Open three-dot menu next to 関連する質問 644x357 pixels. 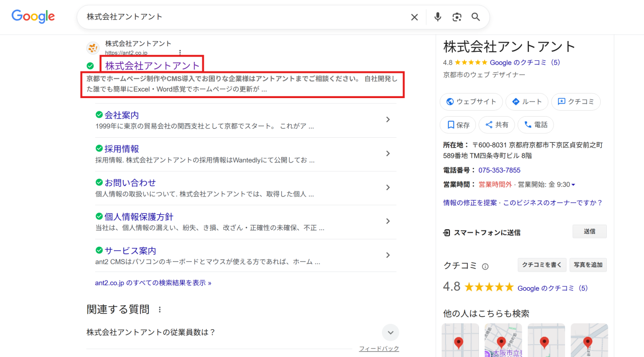pyautogui.click(x=160, y=310)
